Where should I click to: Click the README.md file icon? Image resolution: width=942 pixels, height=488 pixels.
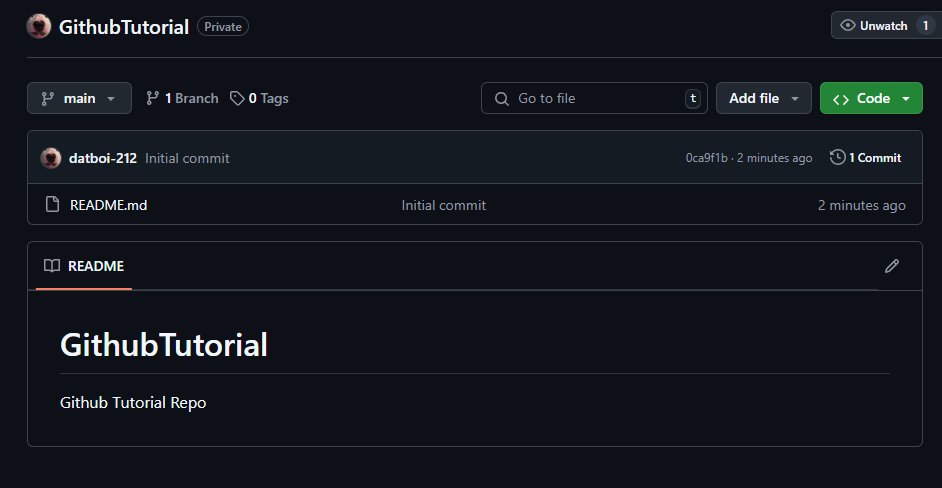pos(53,205)
